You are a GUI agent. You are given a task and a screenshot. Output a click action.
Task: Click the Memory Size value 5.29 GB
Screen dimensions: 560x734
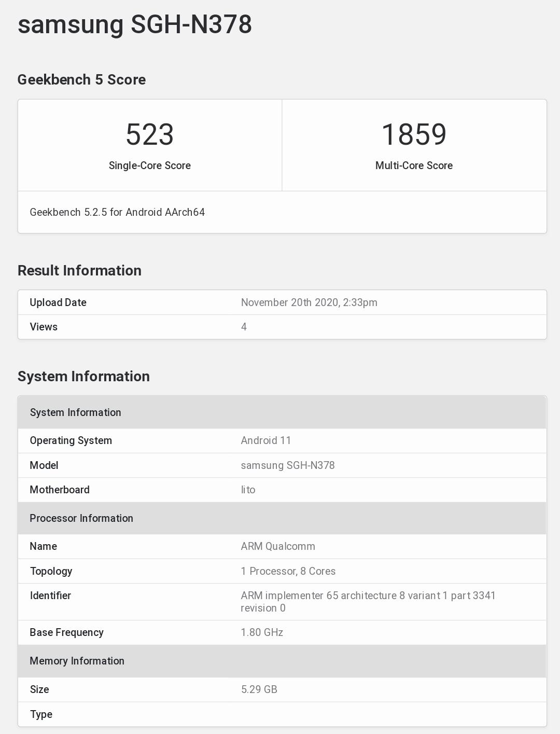tap(259, 689)
